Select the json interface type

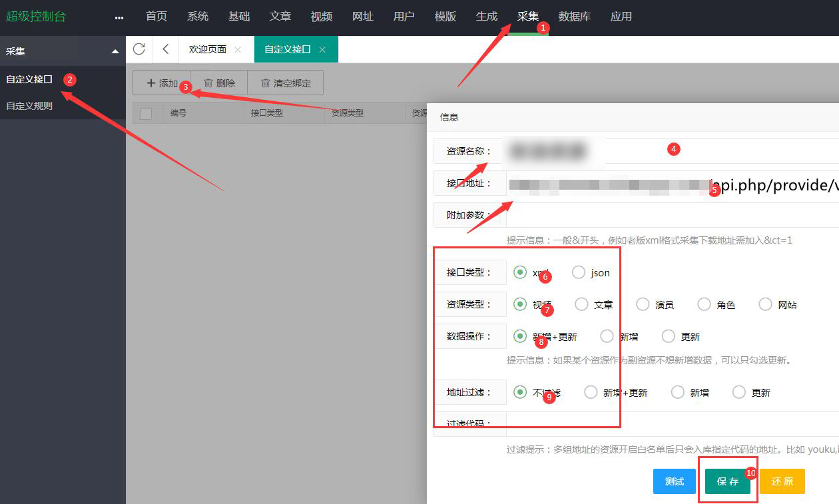pos(579,272)
